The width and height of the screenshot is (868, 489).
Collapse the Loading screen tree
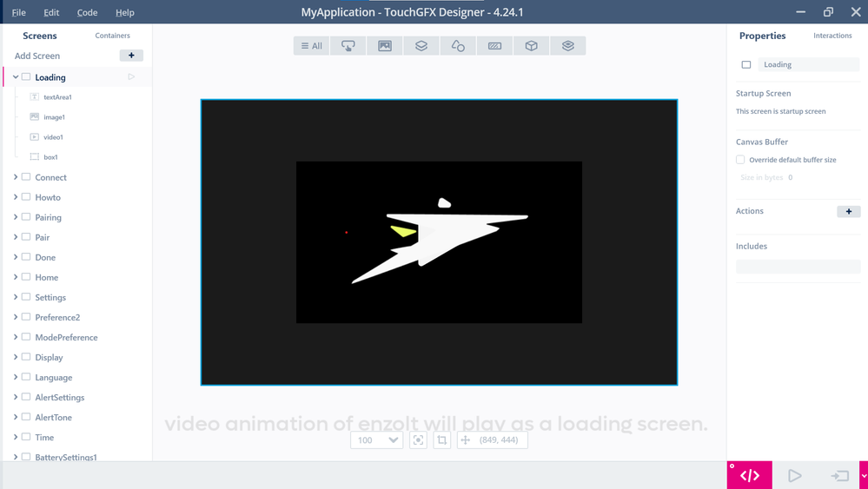(16, 77)
